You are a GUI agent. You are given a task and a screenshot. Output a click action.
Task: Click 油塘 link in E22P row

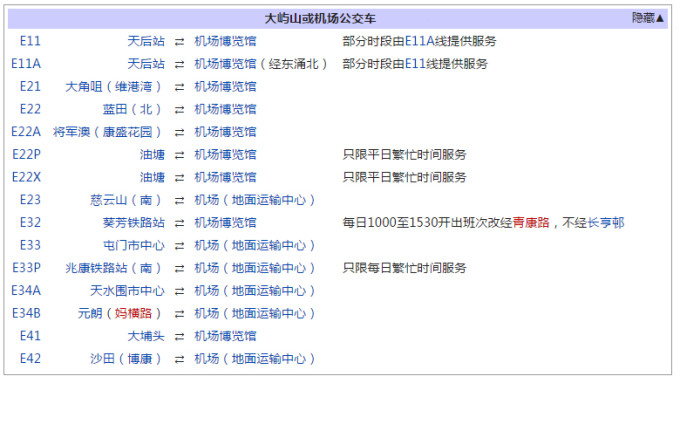(152, 155)
